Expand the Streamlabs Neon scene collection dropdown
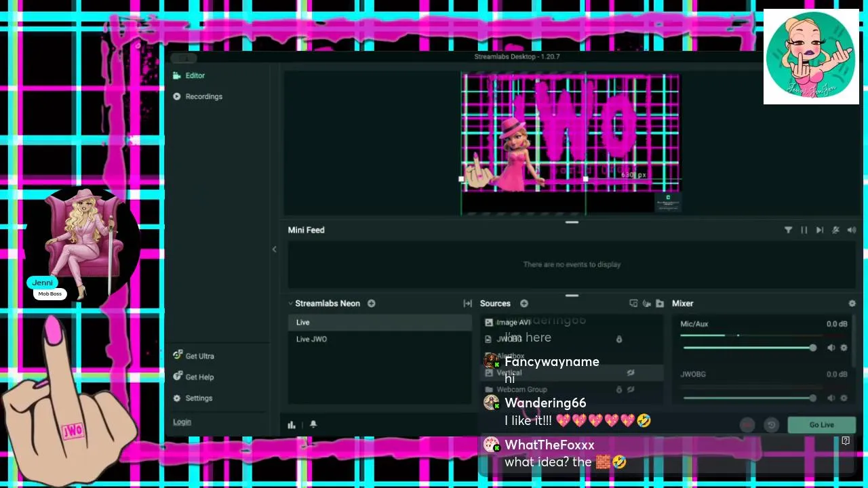868x488 pixels. point(290,304)
